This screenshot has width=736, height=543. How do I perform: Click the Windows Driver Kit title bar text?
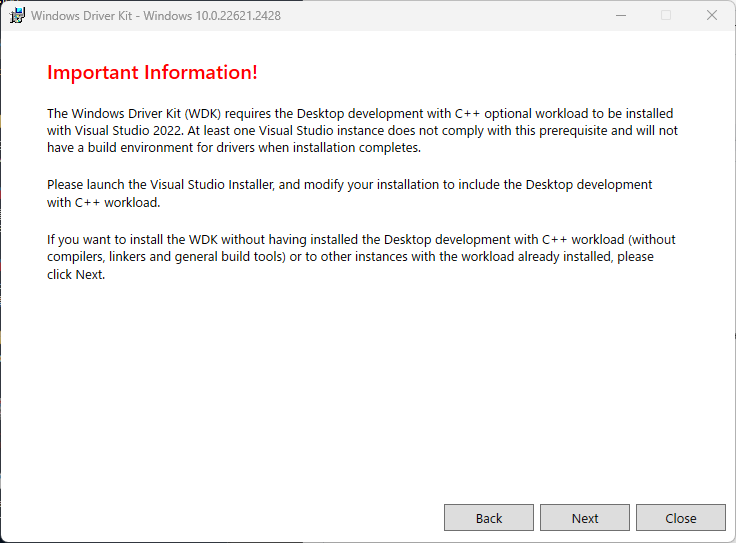(x=156, y=15)
